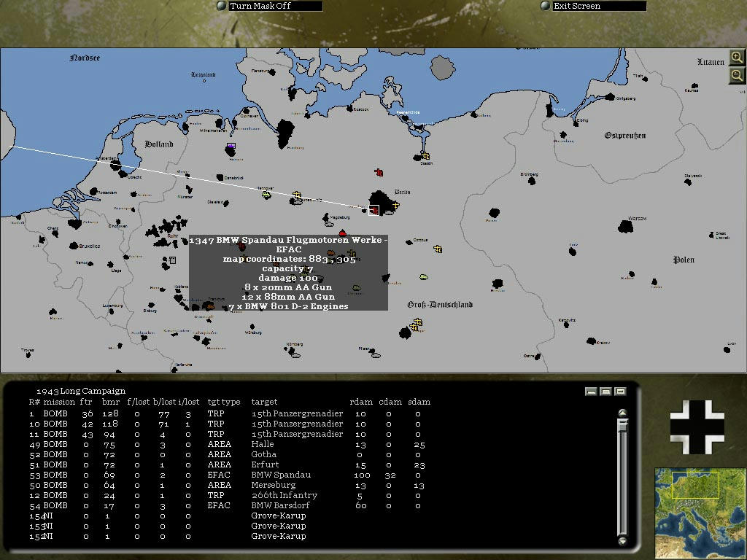The image size is (747, 560).
Task: Click the yellow factory icon east of Cottbus
Action: click(x=438, y=249)
